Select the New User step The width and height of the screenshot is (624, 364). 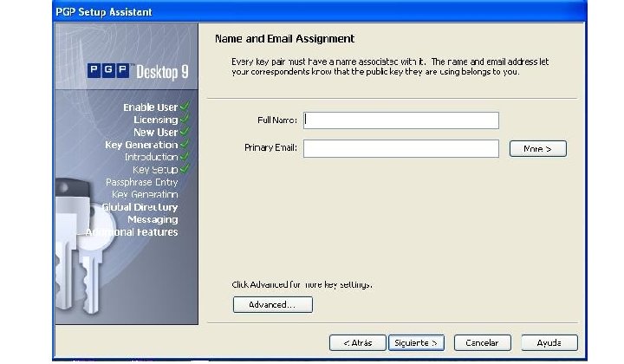pos(156,132)
